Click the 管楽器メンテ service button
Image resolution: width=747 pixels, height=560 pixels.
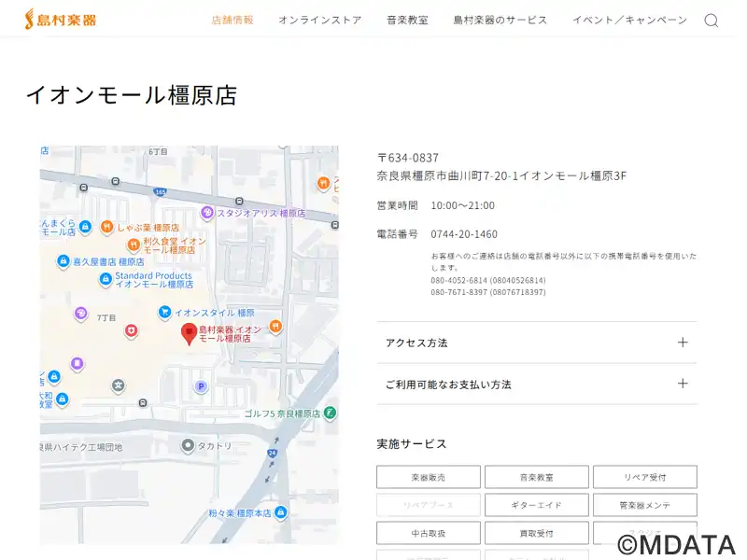tap(645, 505)
